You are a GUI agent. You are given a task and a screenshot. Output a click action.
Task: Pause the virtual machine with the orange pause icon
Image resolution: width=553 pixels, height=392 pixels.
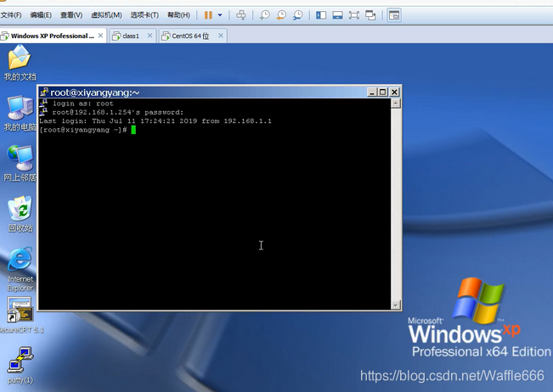tap(208, 15)
